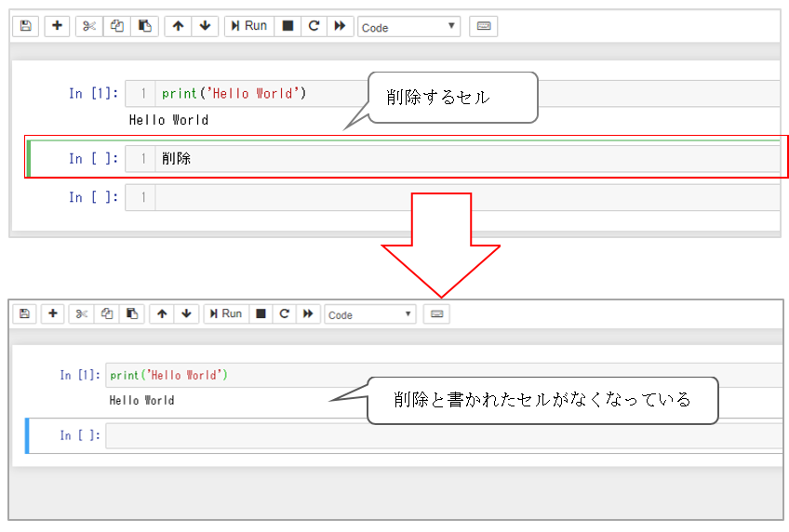The height and width of the screenshot is (532, 789).
Task: Interrupt the kernel with the upper toolbar stop icon
Action: point(288,26)
